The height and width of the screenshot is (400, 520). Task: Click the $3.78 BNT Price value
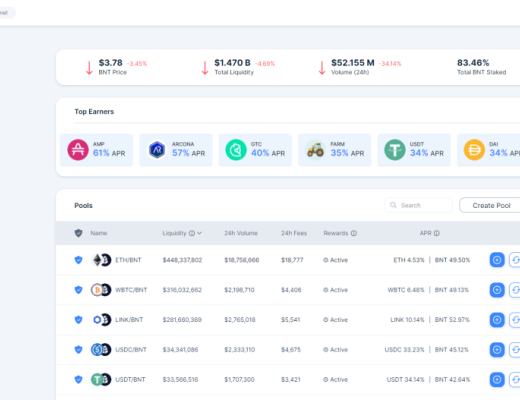pos(111,63)
